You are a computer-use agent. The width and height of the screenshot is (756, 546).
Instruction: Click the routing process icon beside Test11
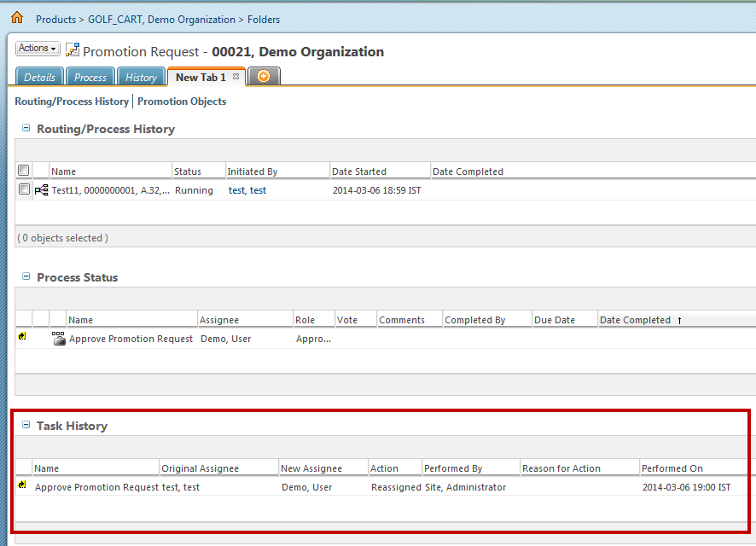(x=41, y=190)
